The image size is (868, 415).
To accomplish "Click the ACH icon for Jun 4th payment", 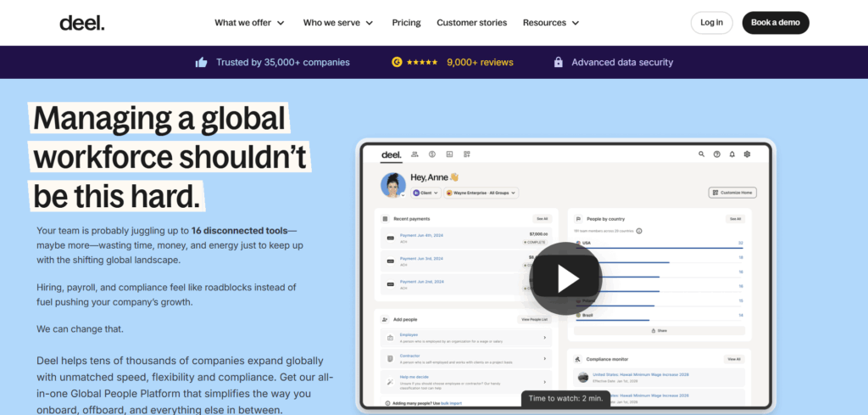I will point(390,238).
